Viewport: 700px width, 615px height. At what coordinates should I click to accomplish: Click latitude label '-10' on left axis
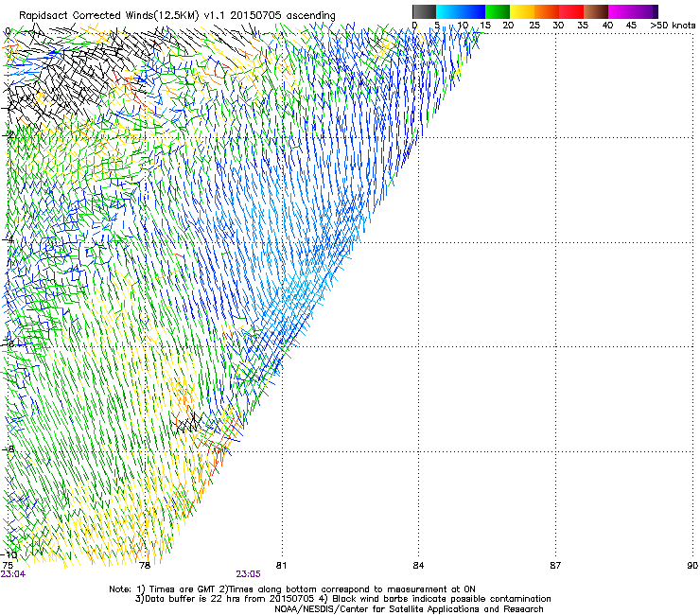coord(9,555)
